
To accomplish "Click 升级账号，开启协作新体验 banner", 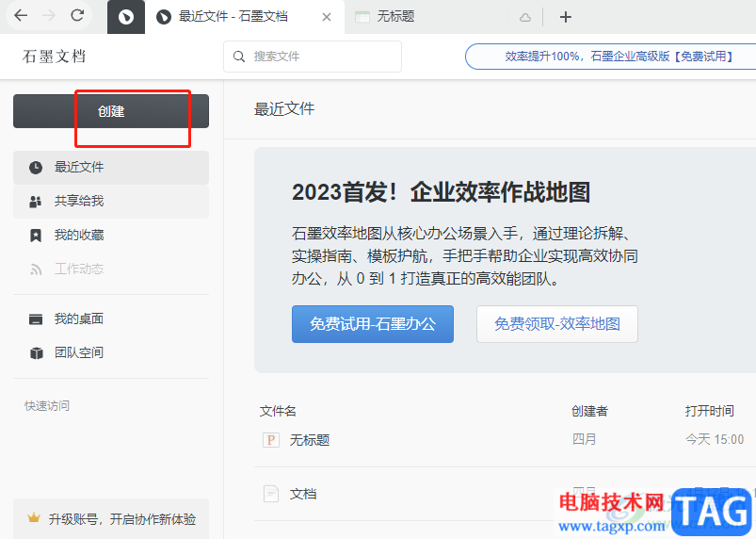I will click(111, 519).
